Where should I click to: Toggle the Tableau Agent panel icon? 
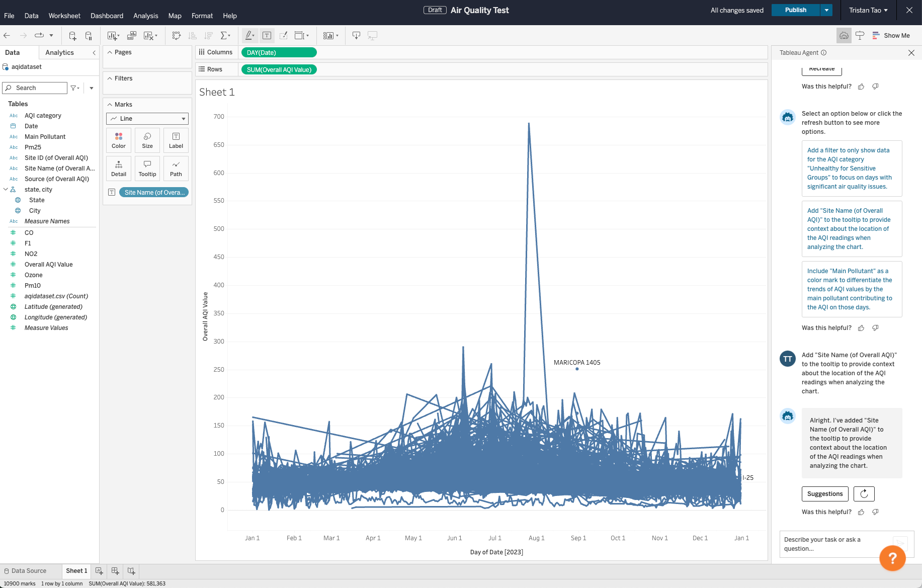point(844,35)
